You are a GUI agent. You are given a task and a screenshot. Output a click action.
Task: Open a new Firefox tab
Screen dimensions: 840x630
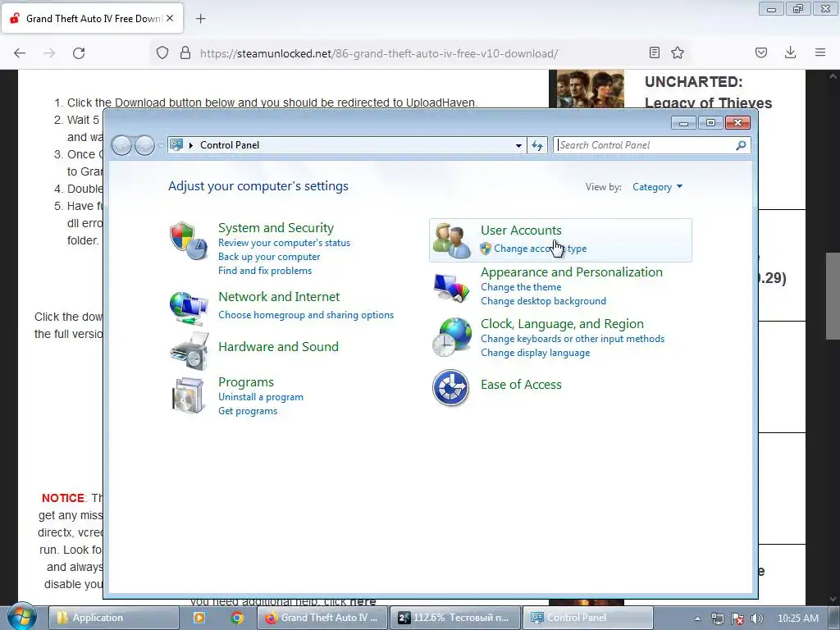click(200, 19)
